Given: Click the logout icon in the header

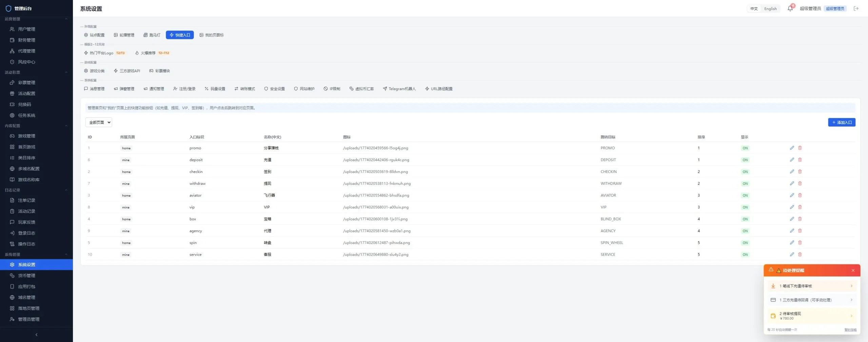Looking at the screenshot, I should (856, 8).
